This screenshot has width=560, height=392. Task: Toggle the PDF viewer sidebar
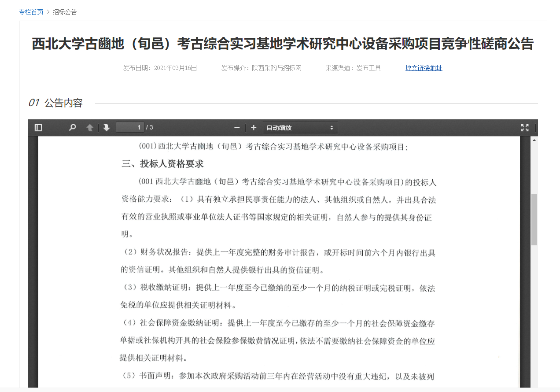pos(38,128)
